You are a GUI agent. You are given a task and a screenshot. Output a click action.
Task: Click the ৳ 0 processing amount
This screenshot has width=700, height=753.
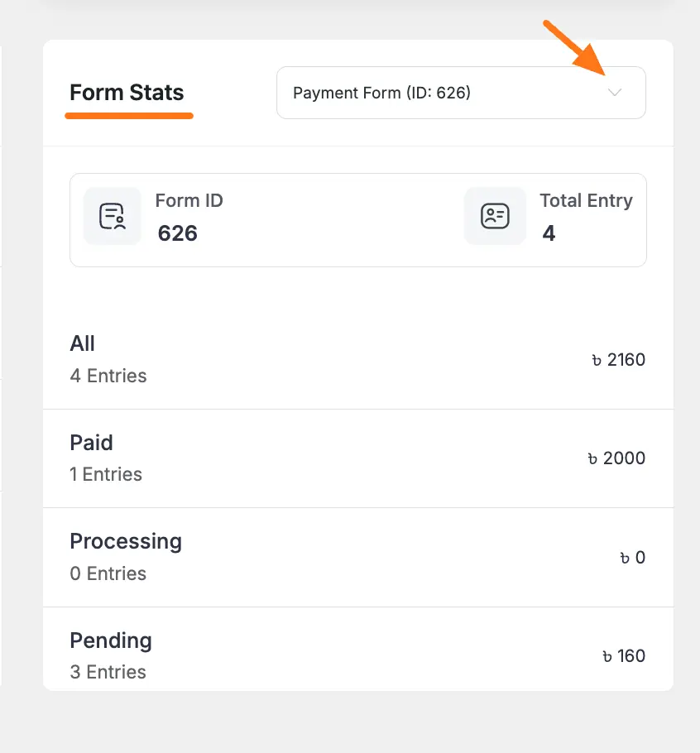[632, 558]
